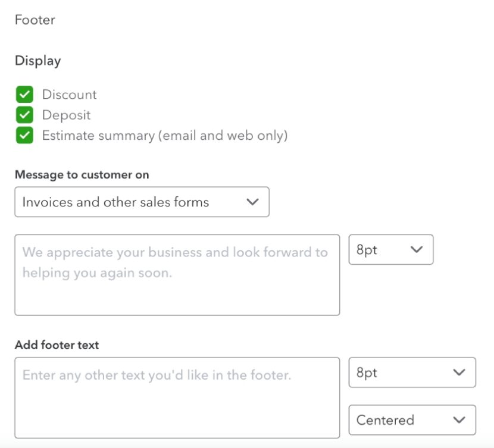This screenshot has height=448, width=494.
Task: Click the customer message text area
Action: click(x=177, y=274)
